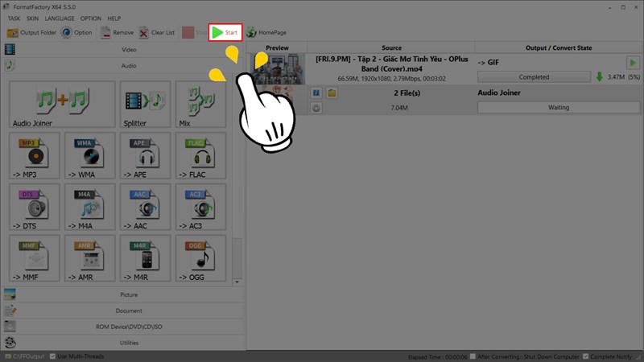Click the Output / Convert State header

559,47
